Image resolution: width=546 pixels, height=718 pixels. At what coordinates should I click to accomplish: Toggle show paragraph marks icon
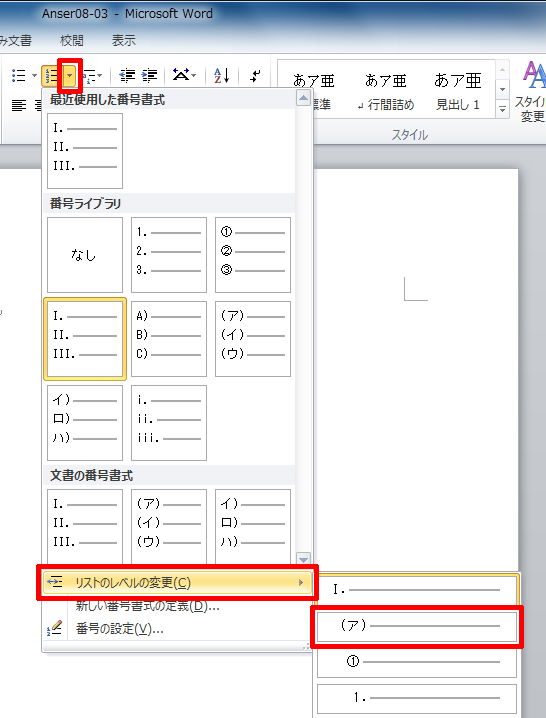tap(255, 75)
